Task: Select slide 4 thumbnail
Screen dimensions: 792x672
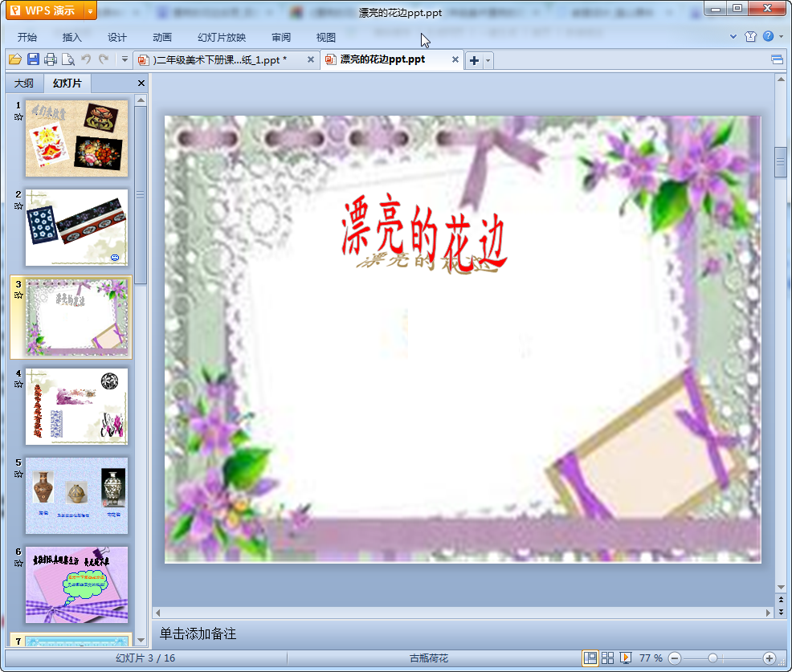Action: tap(76, 406)
